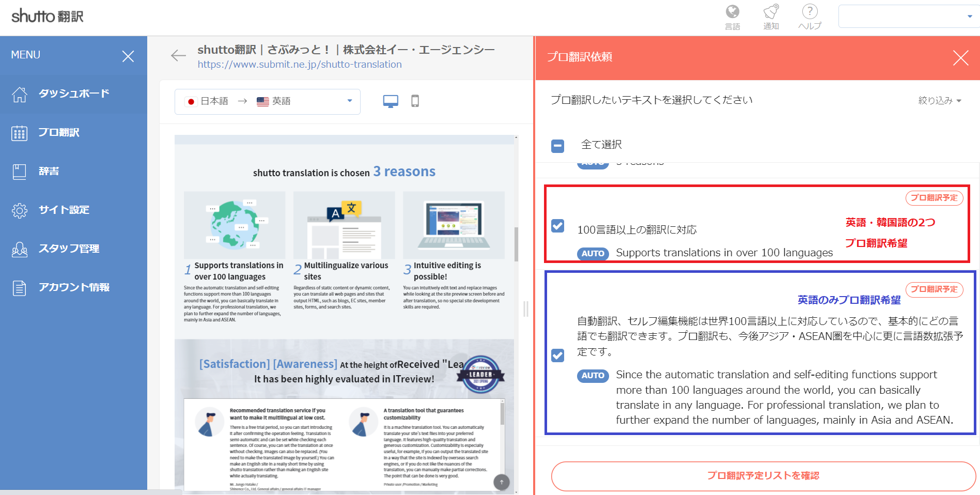Open the submit.ne.jp/shutto-translation URL link

(x=300, y=65)
